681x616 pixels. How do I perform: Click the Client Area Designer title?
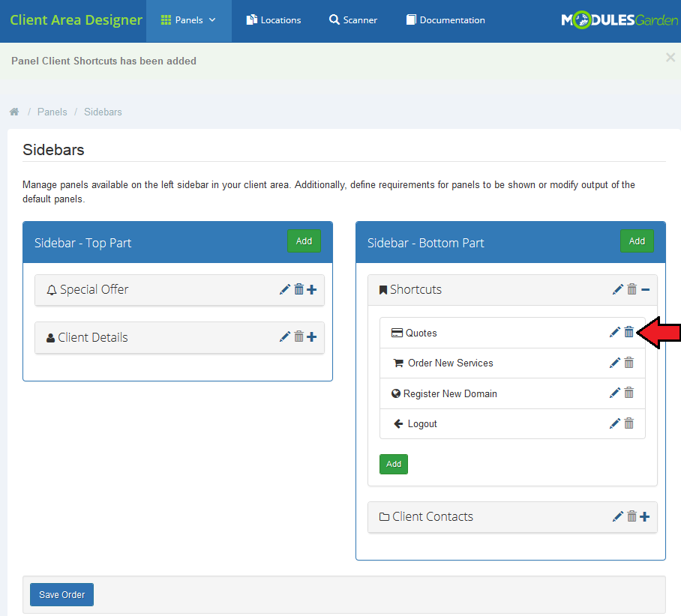pyautogui.click(x=76, y=20)
